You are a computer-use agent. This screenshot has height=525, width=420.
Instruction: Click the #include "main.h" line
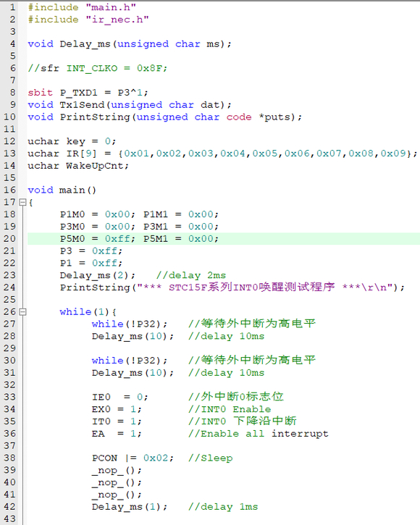82,7
